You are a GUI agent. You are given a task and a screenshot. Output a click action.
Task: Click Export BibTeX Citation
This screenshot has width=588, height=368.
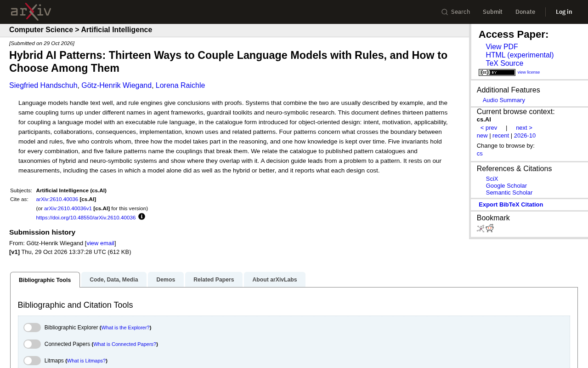pos(511,205)
